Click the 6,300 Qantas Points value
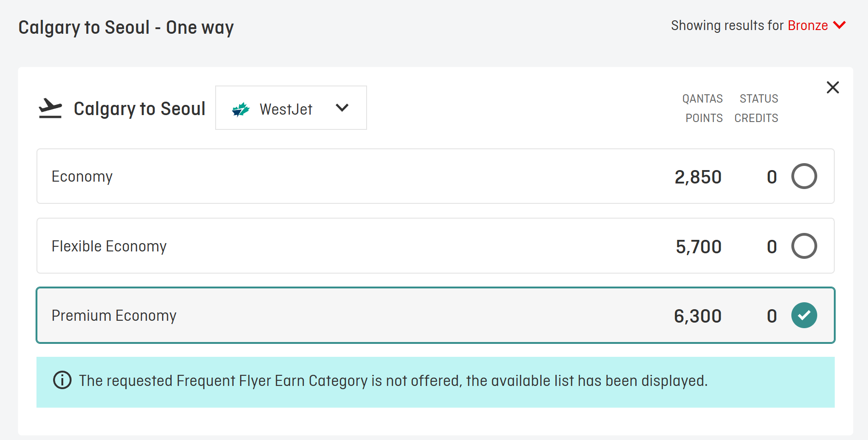This screenshot has height=440, width=868. coord(698,316)
